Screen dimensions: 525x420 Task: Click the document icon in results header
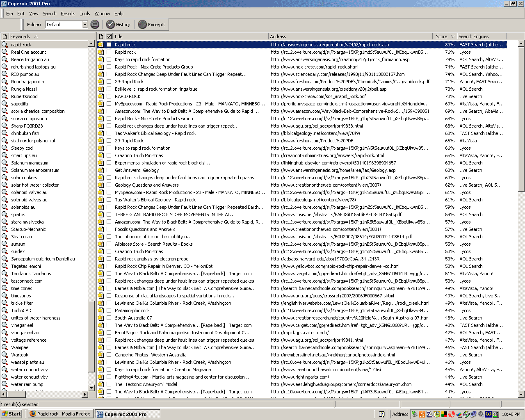coord(101,37)
